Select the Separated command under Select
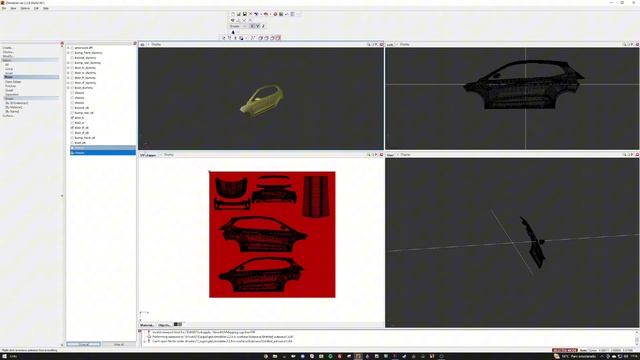The image size is (640, 360). (12, 94)
